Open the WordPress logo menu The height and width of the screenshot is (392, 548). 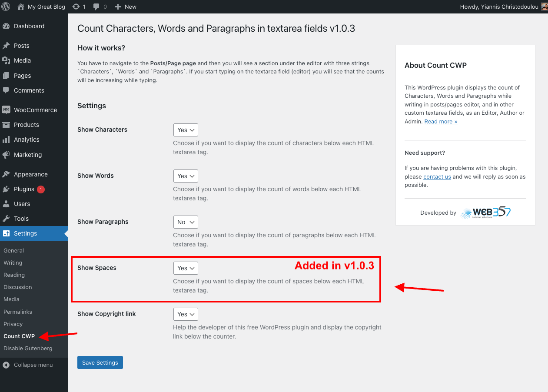6,7
